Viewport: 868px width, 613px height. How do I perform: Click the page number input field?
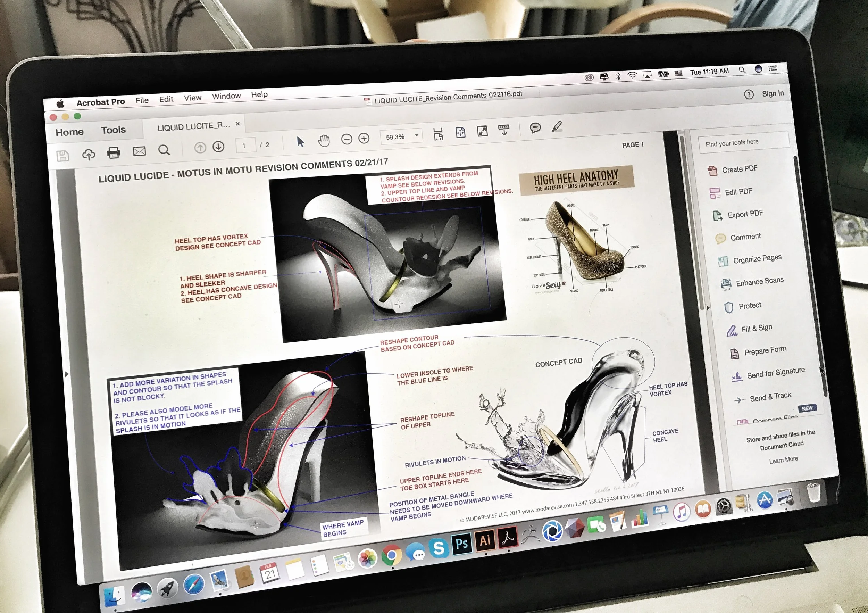245,145
